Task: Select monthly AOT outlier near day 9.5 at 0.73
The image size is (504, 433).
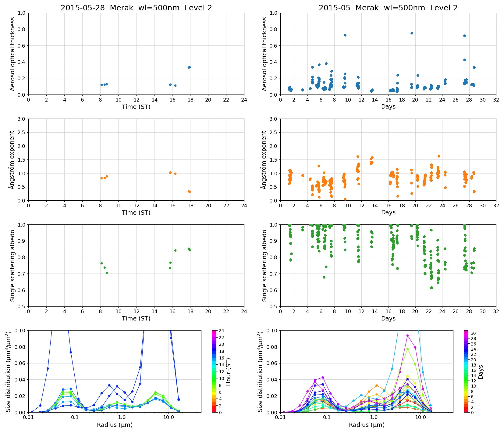Action: (x=345, y=35)
